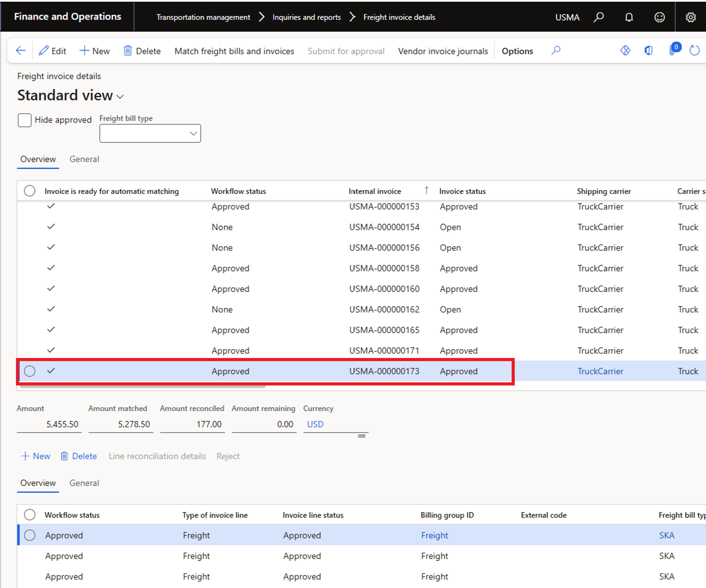The width and height of the screenshot is (706, 588).
Task: Open the USD currency link
Action: 315,424
